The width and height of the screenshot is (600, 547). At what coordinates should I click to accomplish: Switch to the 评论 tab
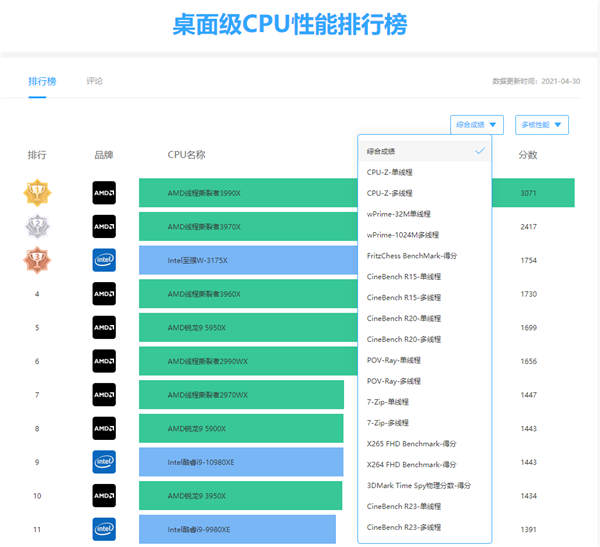pyautogui.click(x=95, y=81)
